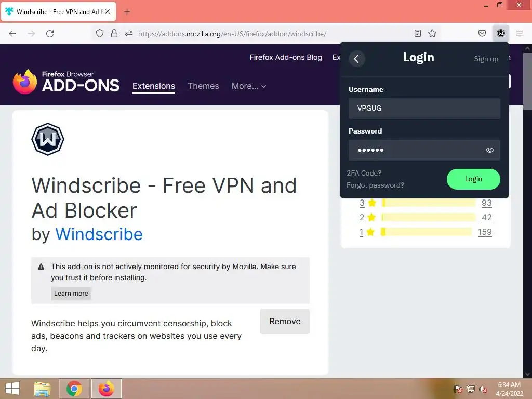Toggle Reader View icon in address bar
532x399 pixels.
tap(418, 33)
